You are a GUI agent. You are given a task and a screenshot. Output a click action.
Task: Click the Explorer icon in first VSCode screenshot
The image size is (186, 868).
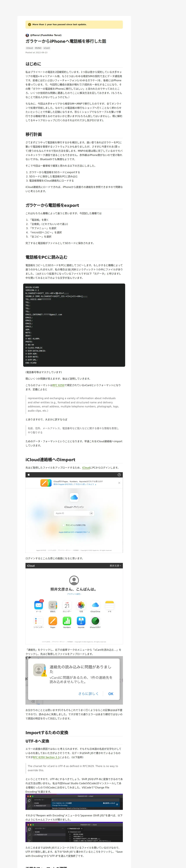(29, 801)
